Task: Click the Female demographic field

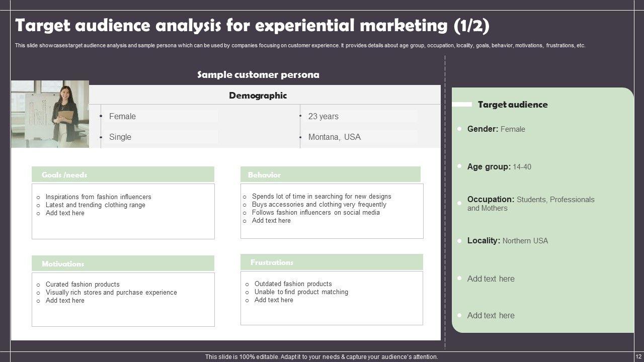Action: click(122, 117)
